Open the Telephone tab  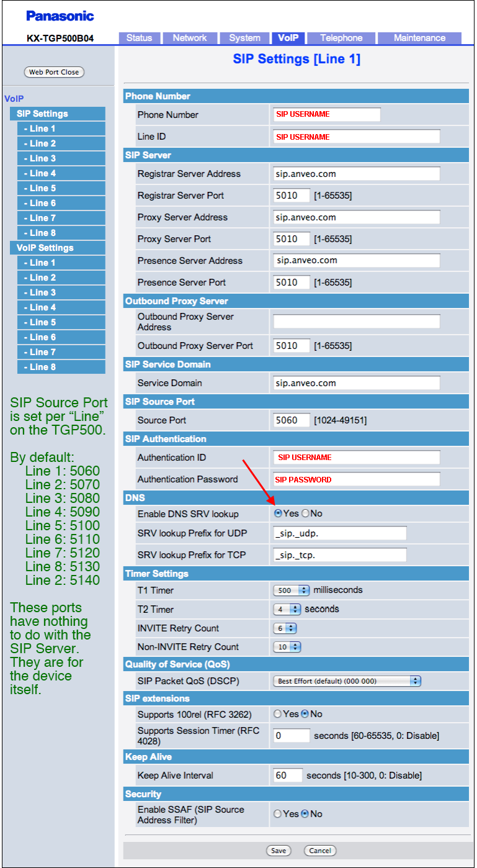click(341, 38)
